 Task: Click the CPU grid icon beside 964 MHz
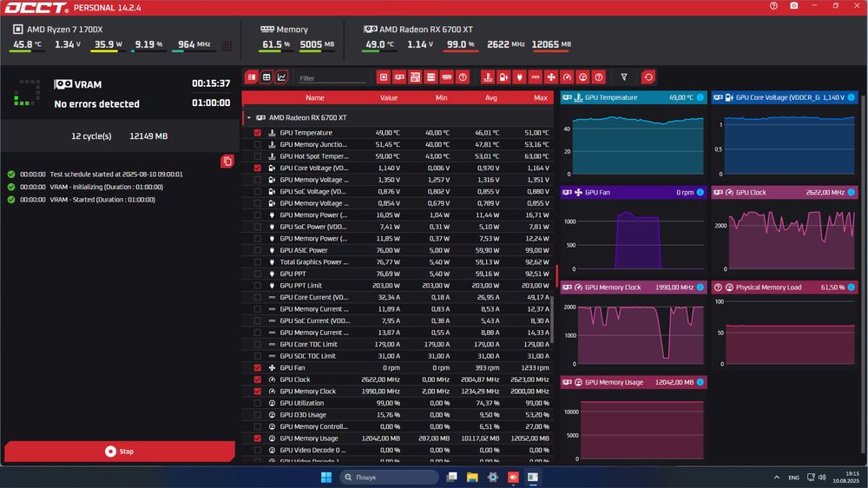click(x=227, y=46)
